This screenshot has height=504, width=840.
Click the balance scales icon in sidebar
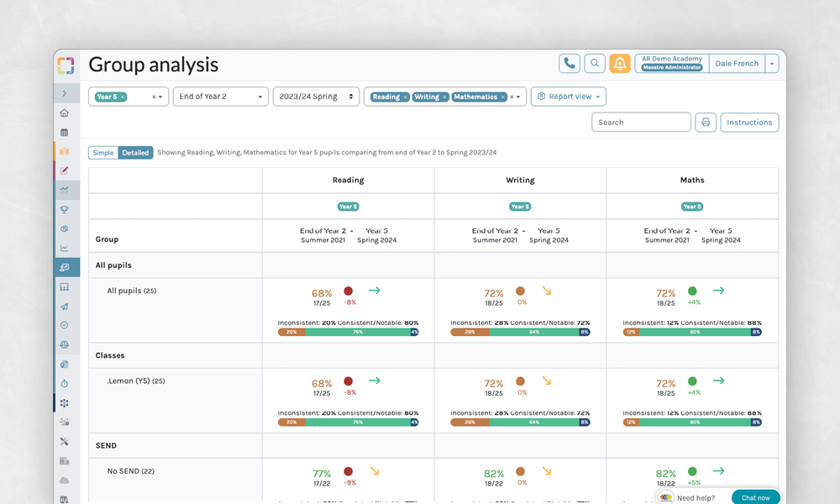click(x=65, y=344)
